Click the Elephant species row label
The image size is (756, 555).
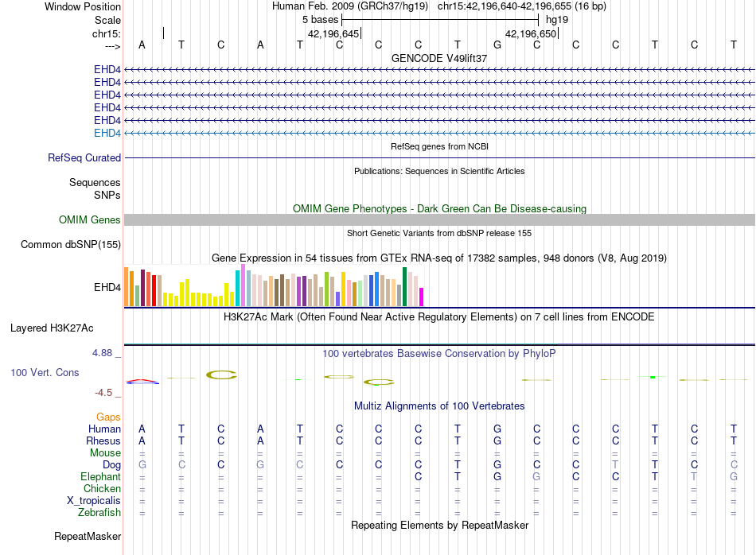pyautogui.click(x=101, y=476)
